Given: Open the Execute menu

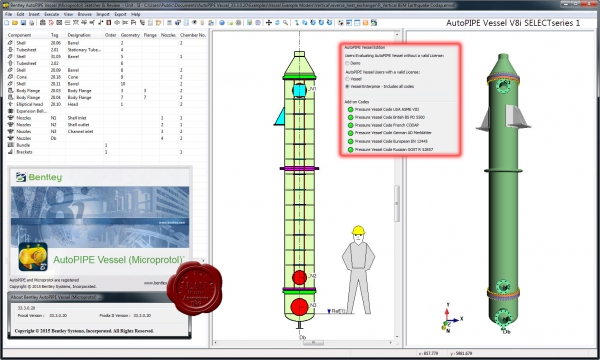Looking at the screenshot, I should (x=52, y=14).
